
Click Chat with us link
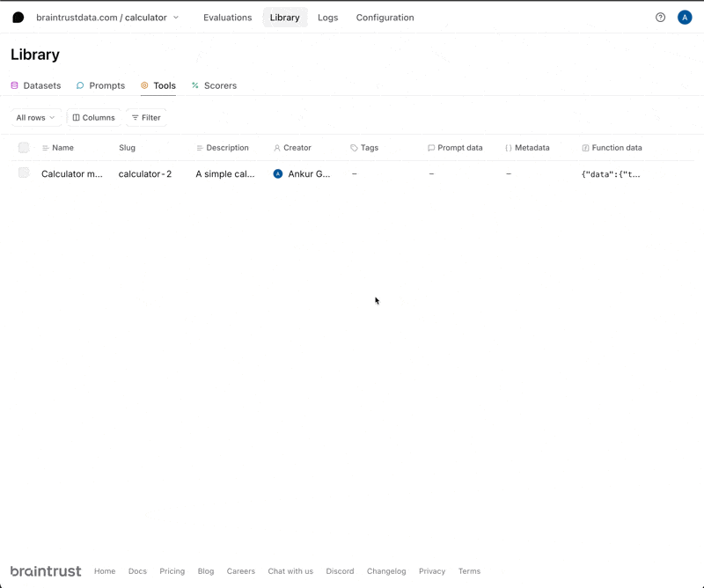(290, 571)
